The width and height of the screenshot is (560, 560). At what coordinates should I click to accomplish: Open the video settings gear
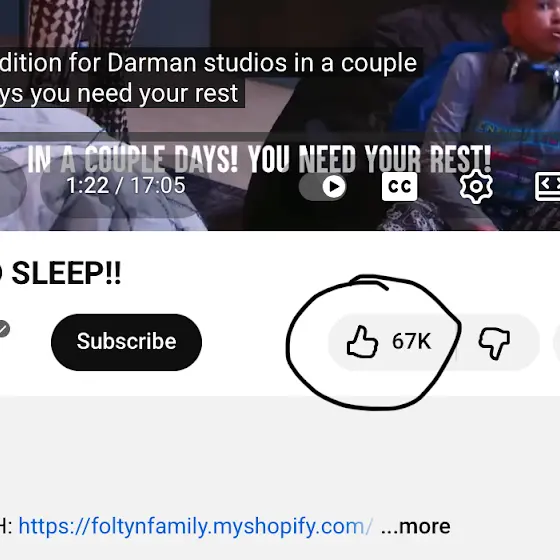pos(476,186)
